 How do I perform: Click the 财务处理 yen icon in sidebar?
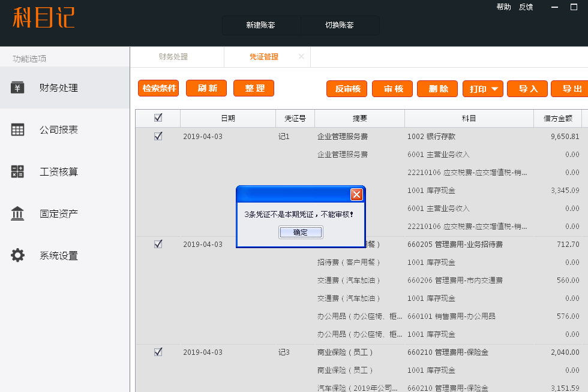click(x=18, y=88)
